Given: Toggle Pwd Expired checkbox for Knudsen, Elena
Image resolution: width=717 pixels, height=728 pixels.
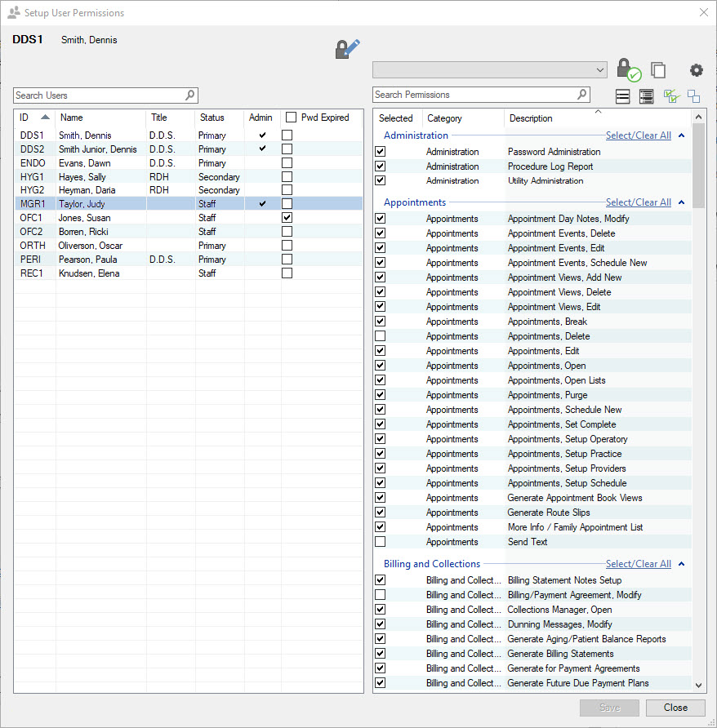Looking at the screenshot, I should coord(287,273).
